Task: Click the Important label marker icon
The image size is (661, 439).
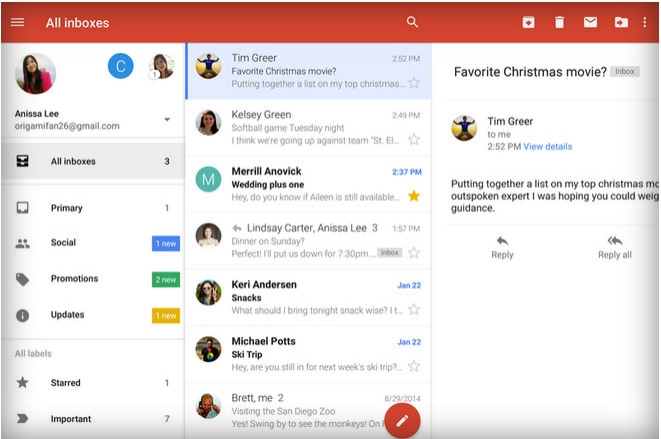Action: [22, 418]
